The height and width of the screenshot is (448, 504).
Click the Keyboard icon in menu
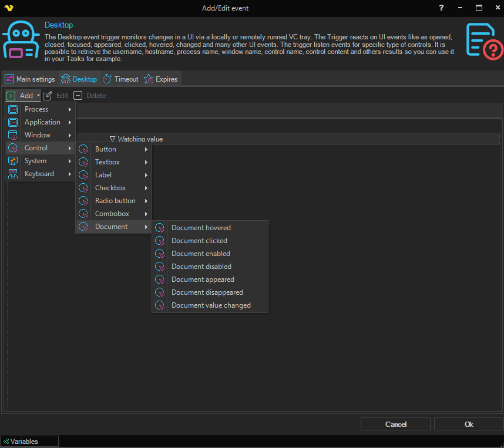tap(12, 174)
